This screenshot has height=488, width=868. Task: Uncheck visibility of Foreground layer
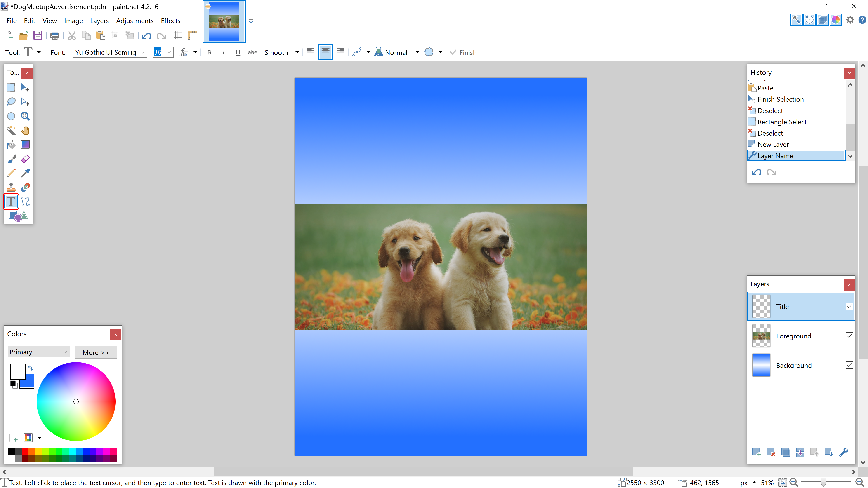[x=849, y=336]
